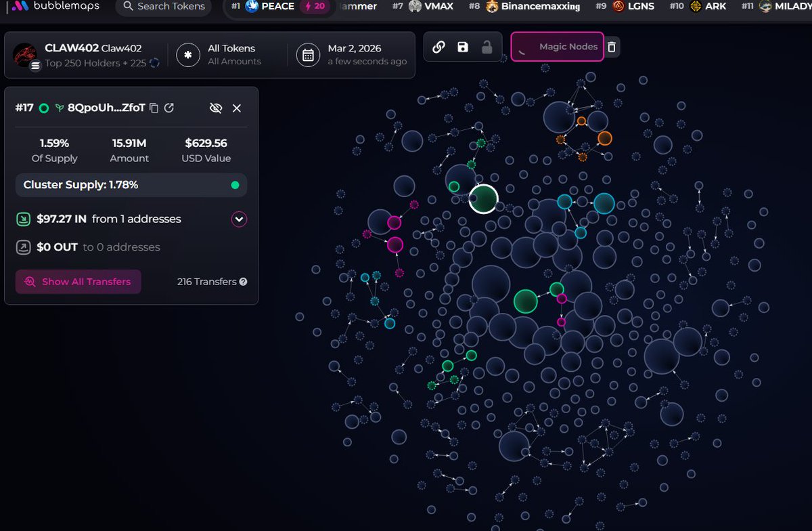The width and height of the screenshot is (812, 531).
Task: Click the $629.56 USD Value
Action: 206,144
